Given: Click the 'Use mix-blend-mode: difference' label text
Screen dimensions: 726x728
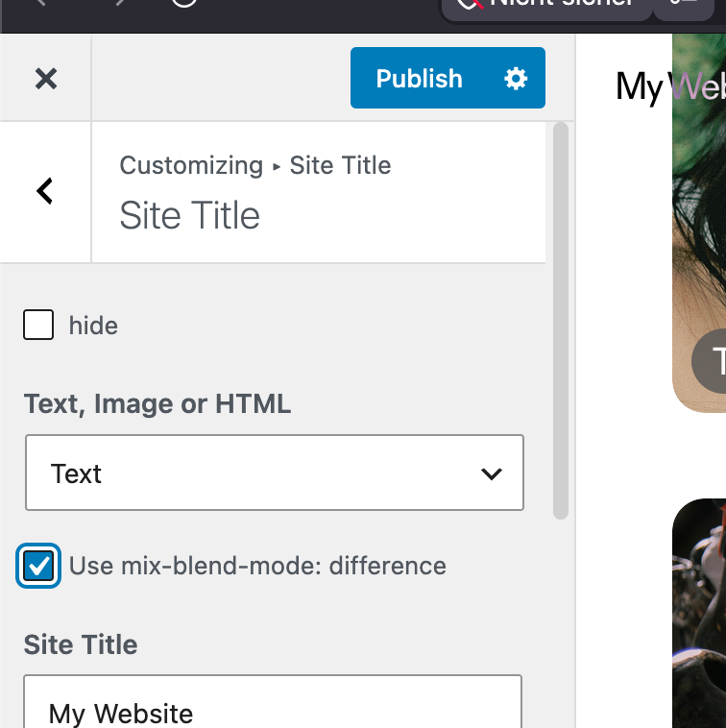Looking at the screenshot, I should [x=257, y=566].
